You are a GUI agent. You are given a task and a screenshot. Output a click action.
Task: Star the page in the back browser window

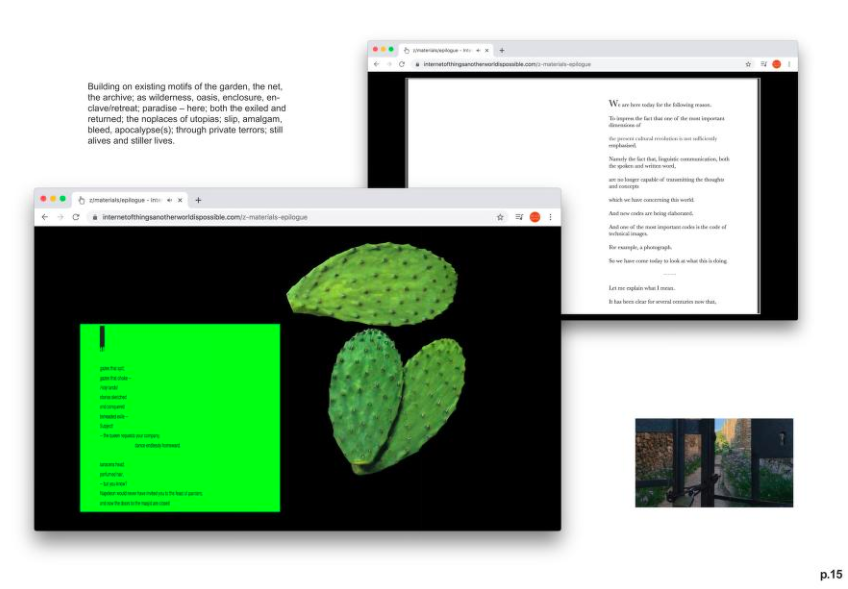[747, 64]
